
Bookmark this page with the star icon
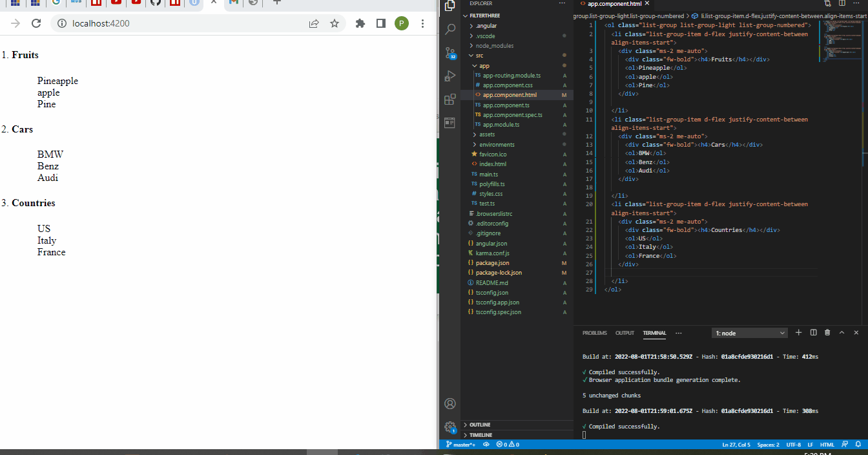(335, 24)
